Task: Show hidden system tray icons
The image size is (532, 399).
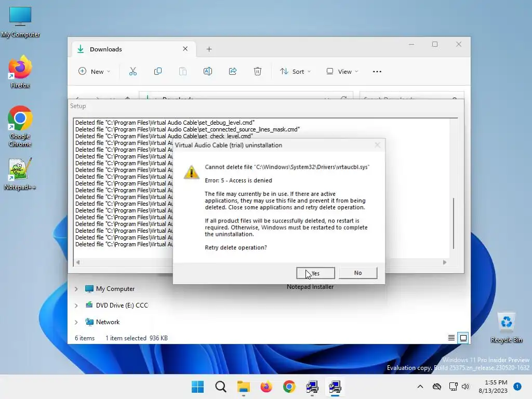Action: [420, 387]
